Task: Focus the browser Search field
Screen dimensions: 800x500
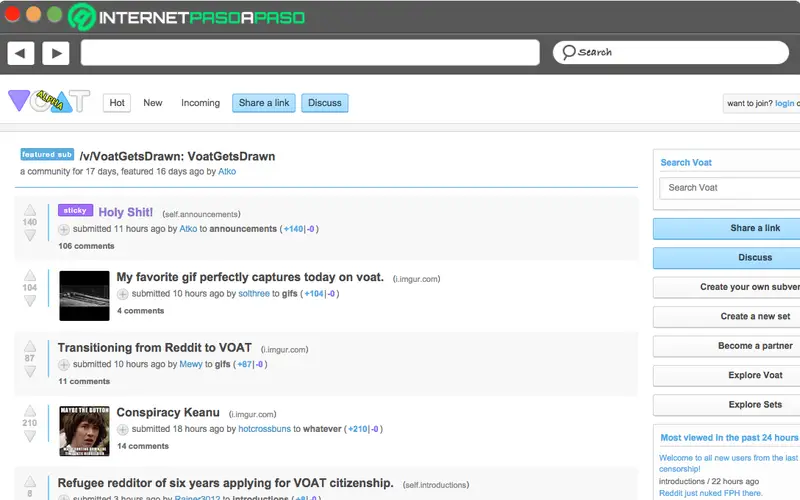Action: point(670,52)
